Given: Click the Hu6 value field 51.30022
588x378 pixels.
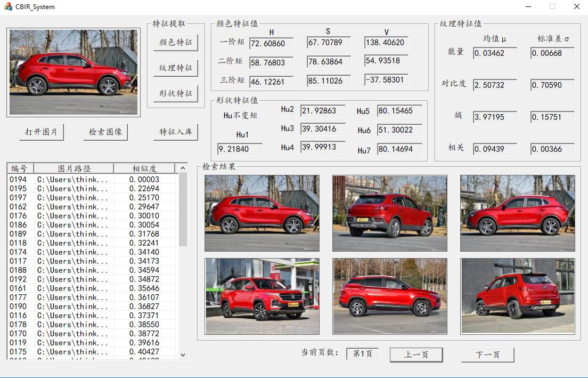Looking at the screenshot, I should tap(400, 130).
